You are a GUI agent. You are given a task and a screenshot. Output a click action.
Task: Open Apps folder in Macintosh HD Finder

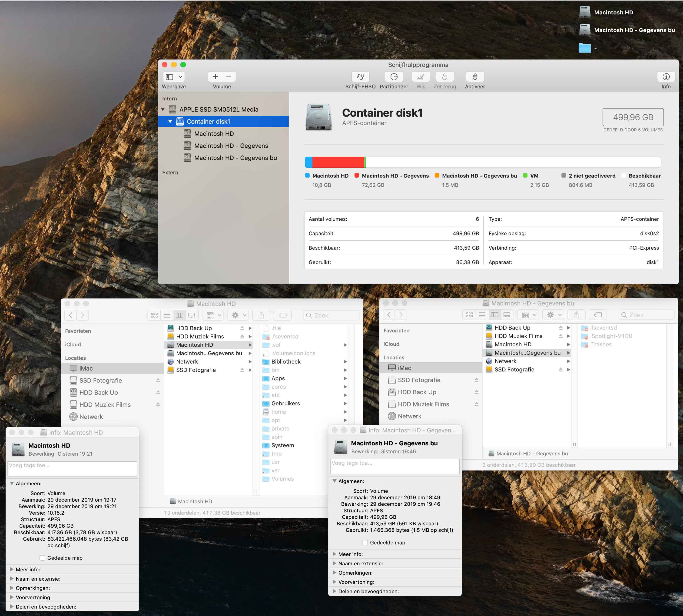(x=305, y=378)
